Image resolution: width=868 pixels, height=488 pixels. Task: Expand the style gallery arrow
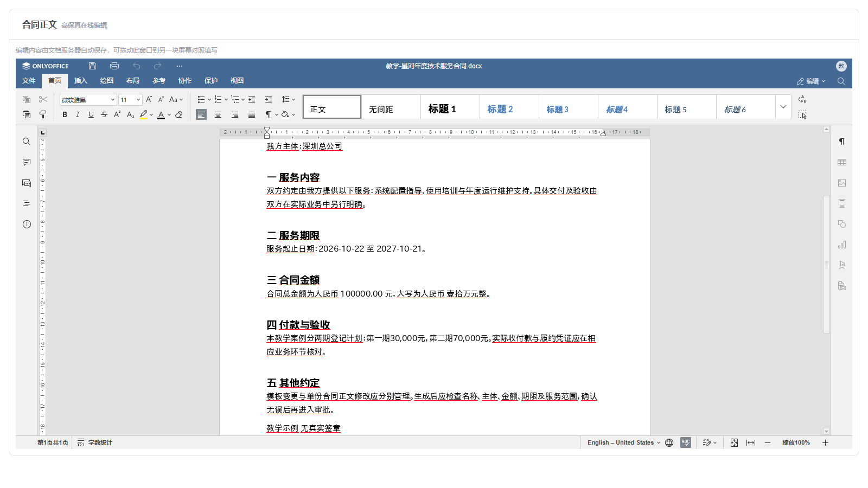point(783,107)
